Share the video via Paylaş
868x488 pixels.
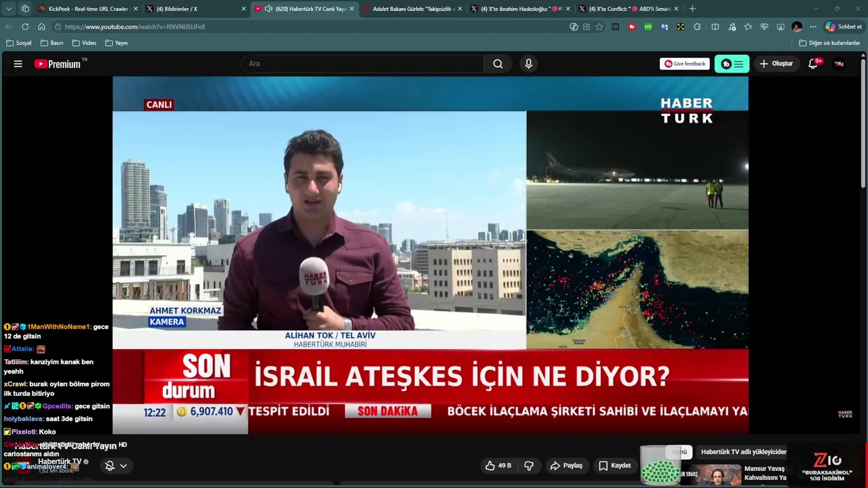pyautogui.click(x=566, y=466)
